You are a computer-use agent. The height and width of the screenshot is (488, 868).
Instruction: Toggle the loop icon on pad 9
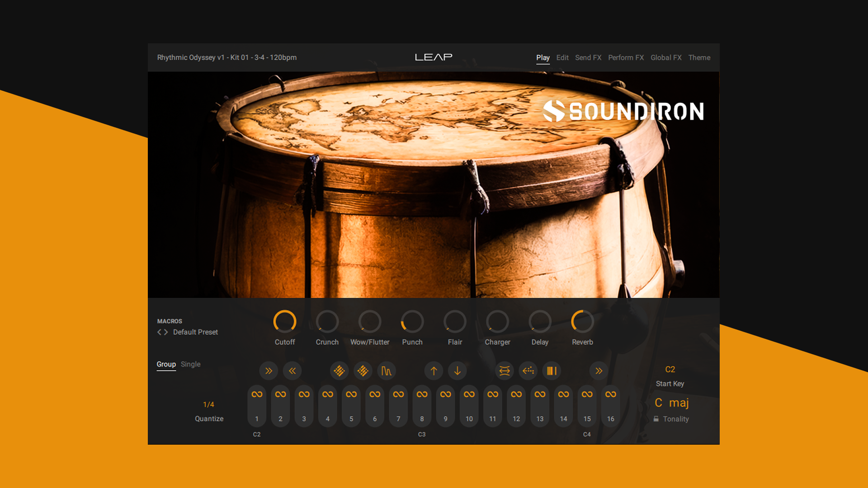click(x=446, y=394)
